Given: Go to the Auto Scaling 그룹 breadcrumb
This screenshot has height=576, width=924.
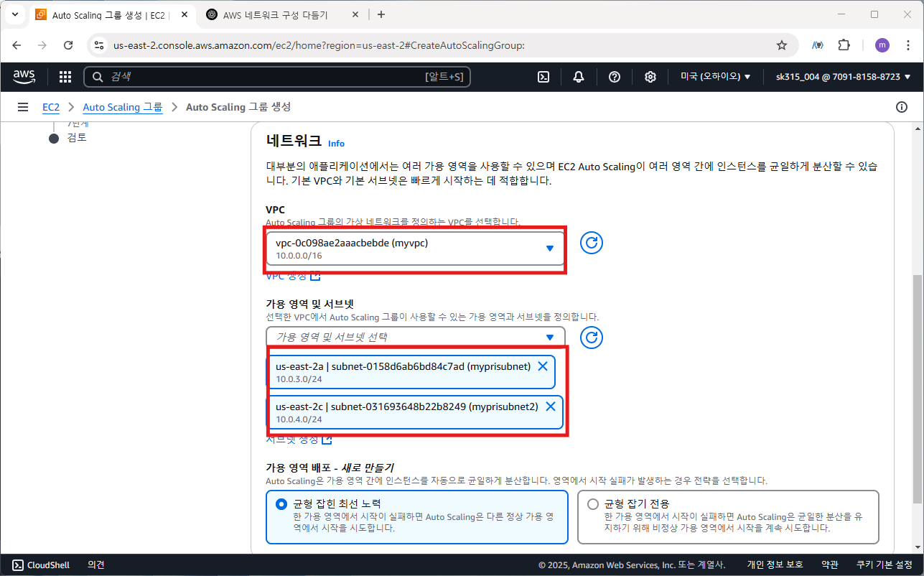Looking at the screenshot, I should tap(123, 107).
